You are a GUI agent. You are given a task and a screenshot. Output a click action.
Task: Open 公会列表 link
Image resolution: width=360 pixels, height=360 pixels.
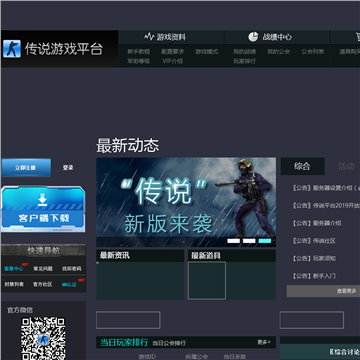[313, 52]
